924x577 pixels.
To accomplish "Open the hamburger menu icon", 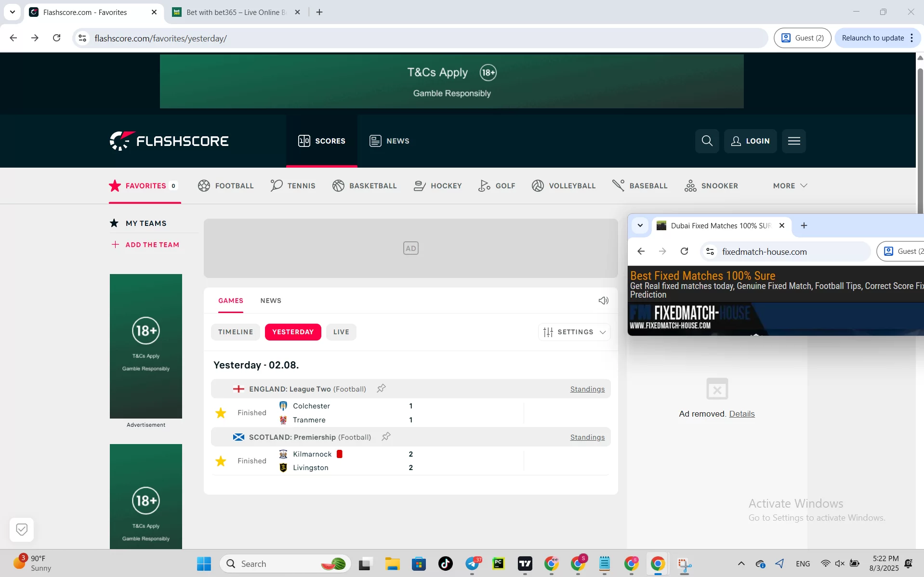I will [794, 141].
